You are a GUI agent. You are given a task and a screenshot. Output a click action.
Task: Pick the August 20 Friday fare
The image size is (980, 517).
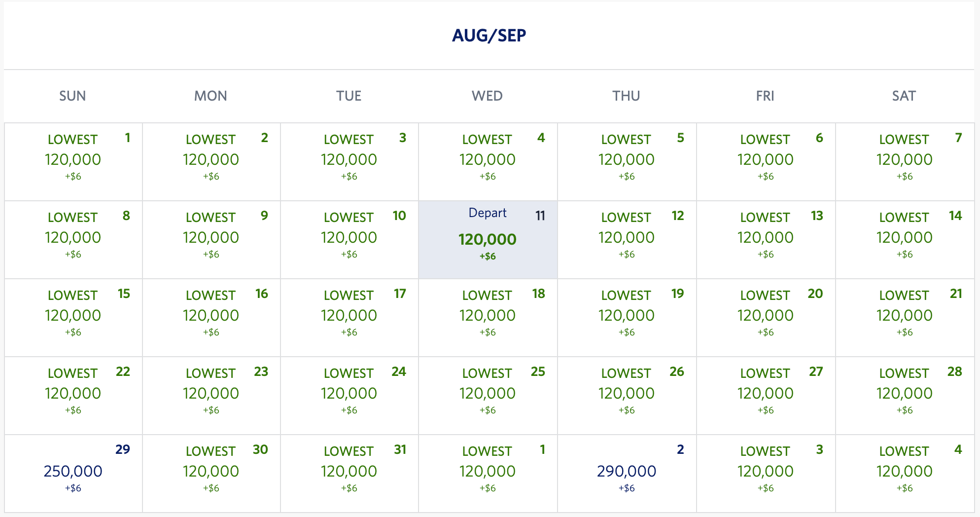coord(765,316)
